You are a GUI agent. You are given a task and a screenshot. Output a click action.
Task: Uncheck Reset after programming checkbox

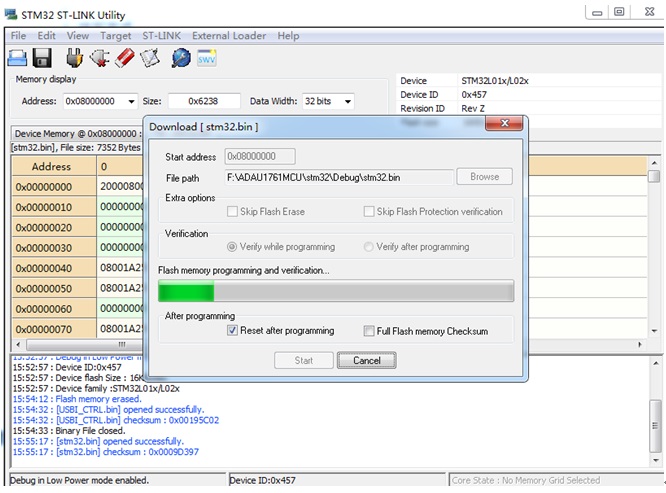[232, 330]
